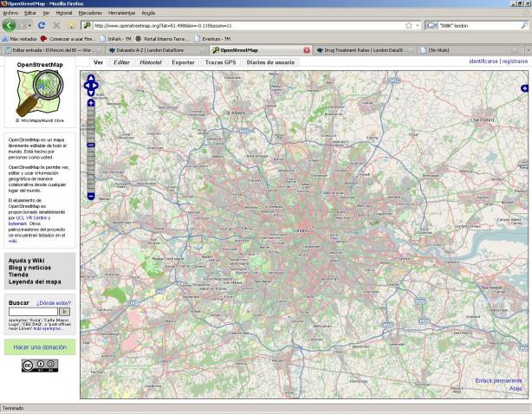Open the URL bar history dropdown
The width and height of the screenshot is (532, 414).
(x=417, y=25)
